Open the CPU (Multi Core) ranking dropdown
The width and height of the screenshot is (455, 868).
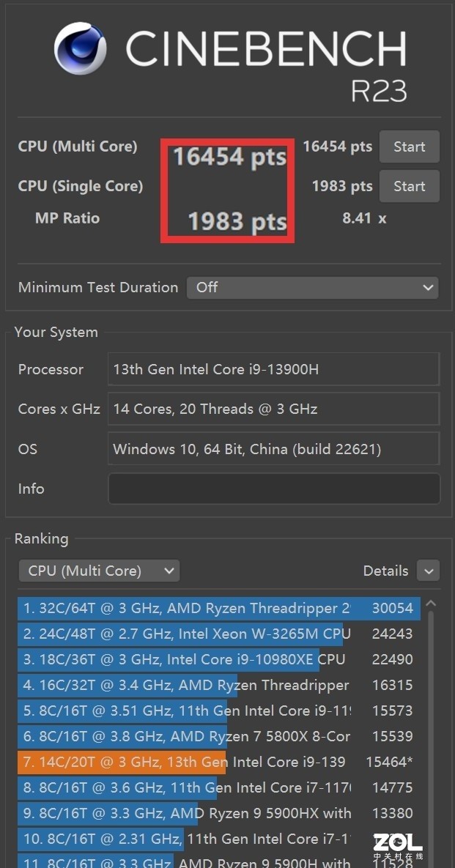(x=100, y=571)
